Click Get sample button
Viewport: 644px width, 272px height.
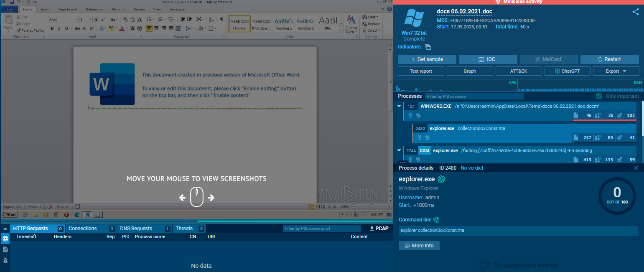[427, 59]
